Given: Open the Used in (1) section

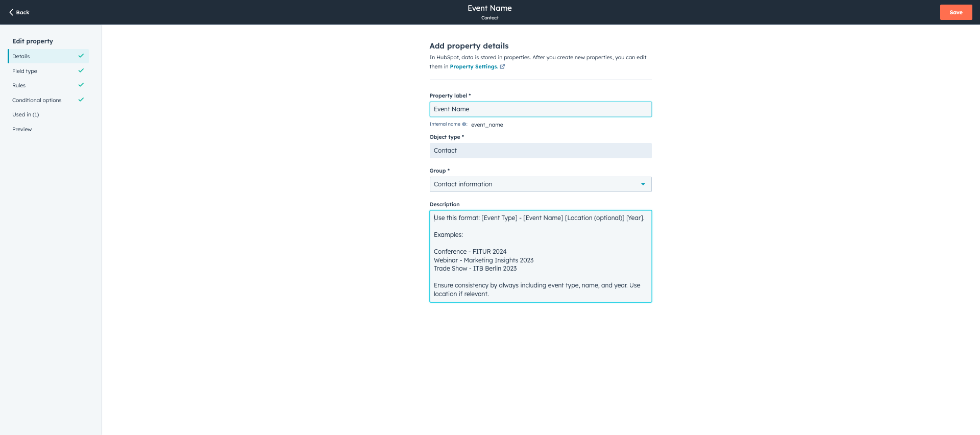Looking at the screenshot, I should [x=48, y=114].
